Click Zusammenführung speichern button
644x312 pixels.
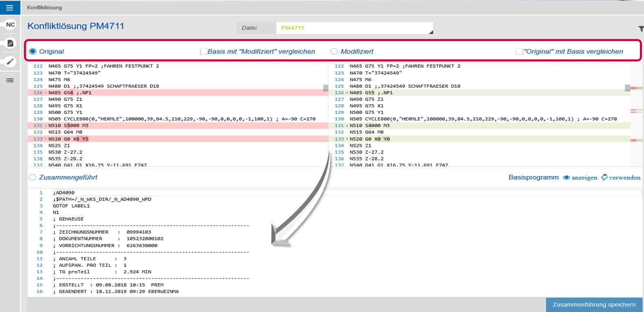pos(594,305)
